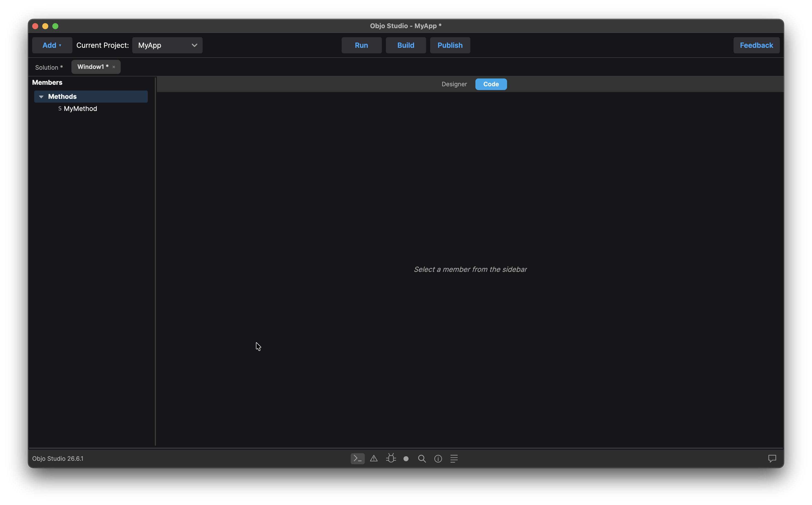Click the Objo Studio 26.6.1 version text
812x505 pixels.
58,458
